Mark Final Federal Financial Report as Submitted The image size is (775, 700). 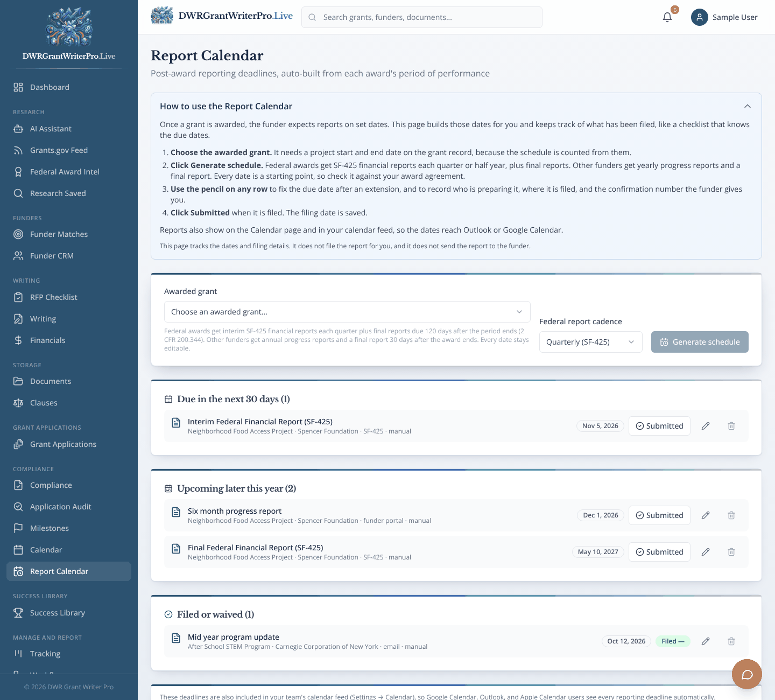point(659,552)
